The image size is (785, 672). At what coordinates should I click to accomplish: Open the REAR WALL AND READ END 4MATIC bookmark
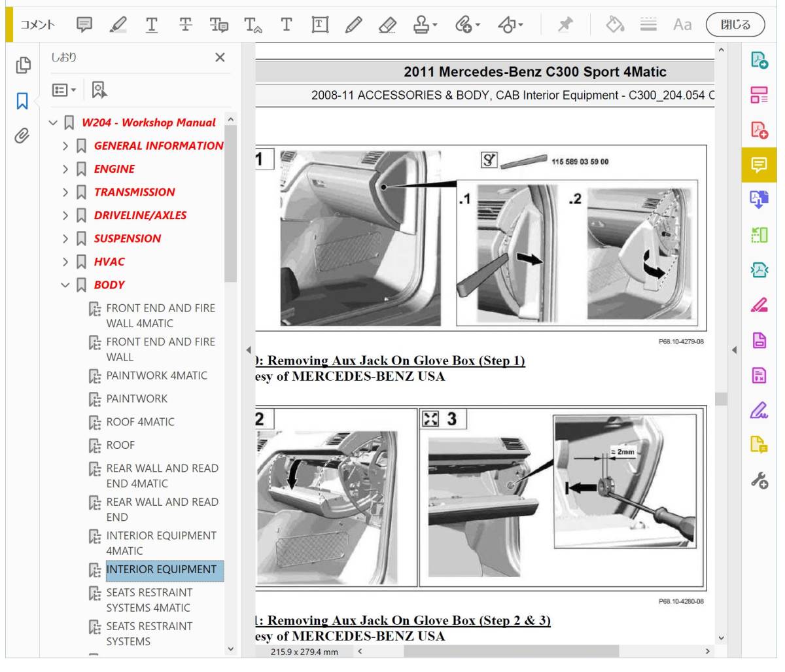[x=162, y=476]
